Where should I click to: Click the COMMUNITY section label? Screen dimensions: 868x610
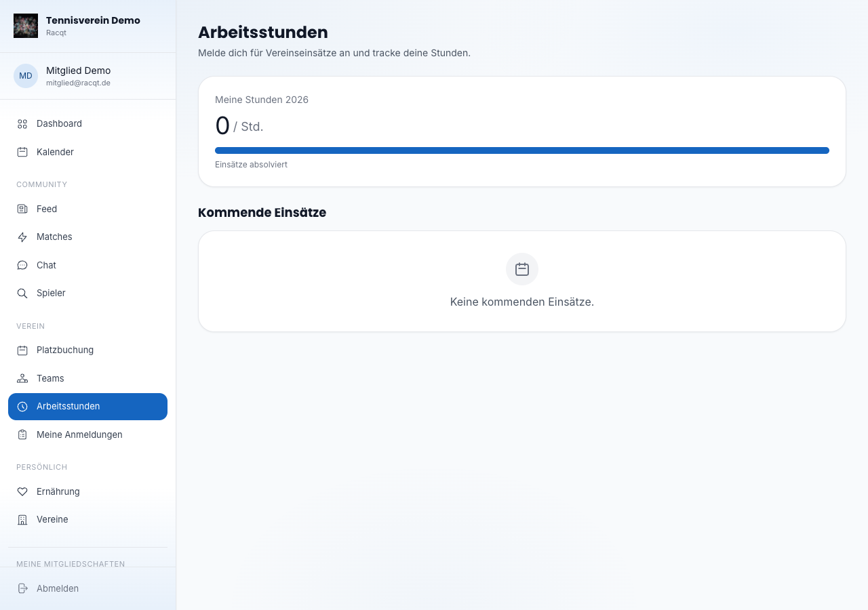(x=41, y=184)
